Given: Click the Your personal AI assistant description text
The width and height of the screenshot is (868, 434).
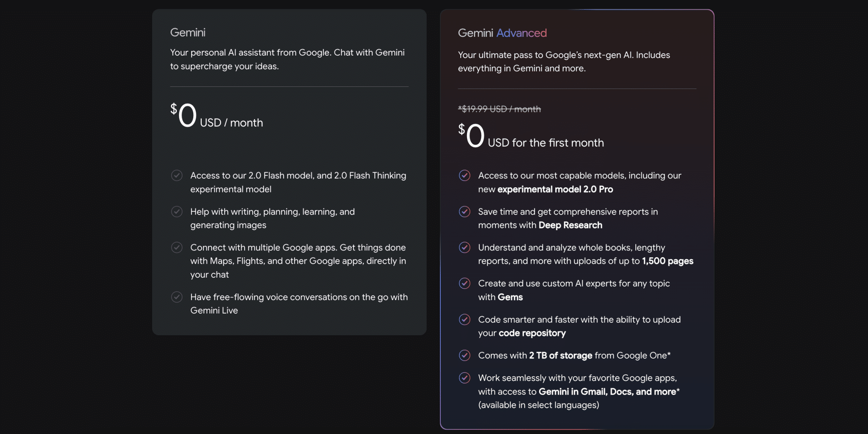Looking at the screenshot, I should pos(287,59).
